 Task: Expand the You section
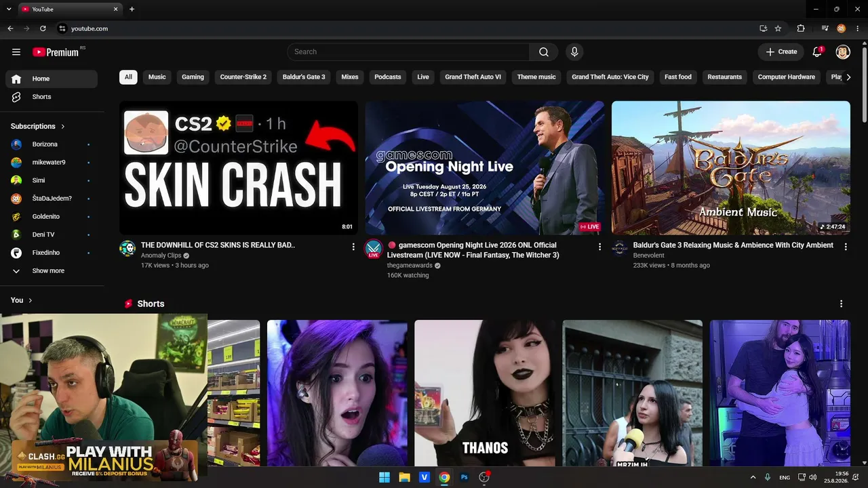click(x=22, y=300)
